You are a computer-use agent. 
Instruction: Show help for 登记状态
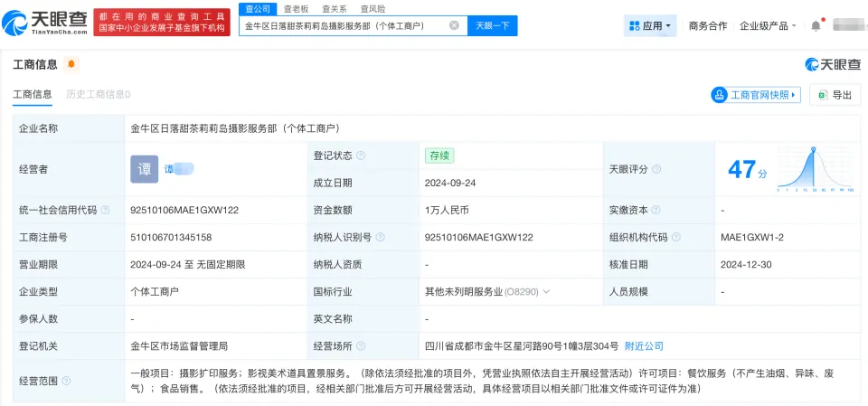click(x=362, y=156)
